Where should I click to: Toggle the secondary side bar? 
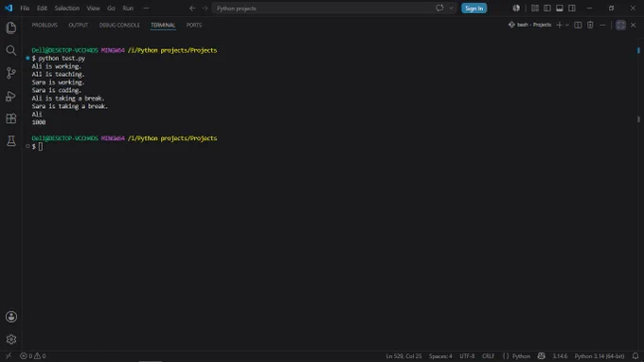point(572,9)
